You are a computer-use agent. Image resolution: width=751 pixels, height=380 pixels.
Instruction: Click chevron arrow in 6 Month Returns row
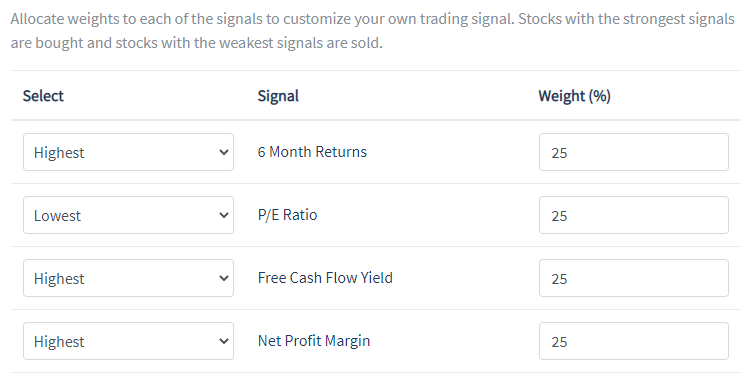coord(223,152)
